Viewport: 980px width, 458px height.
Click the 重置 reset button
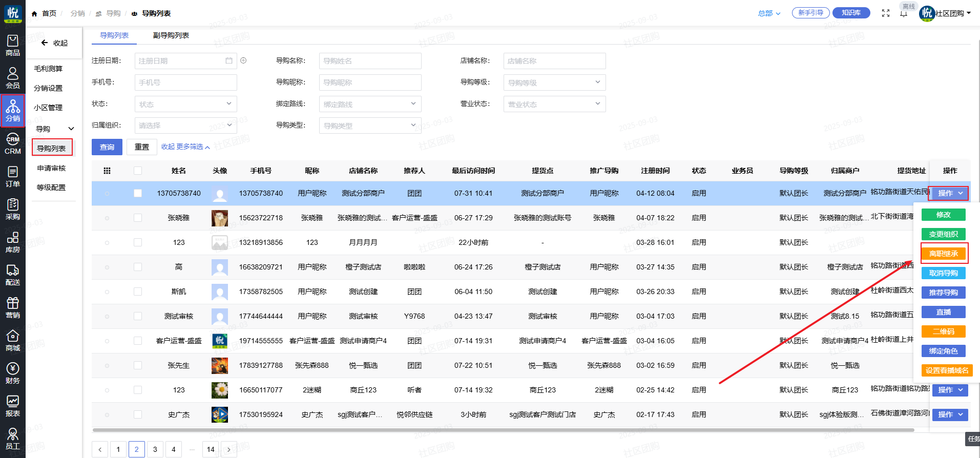142,147
